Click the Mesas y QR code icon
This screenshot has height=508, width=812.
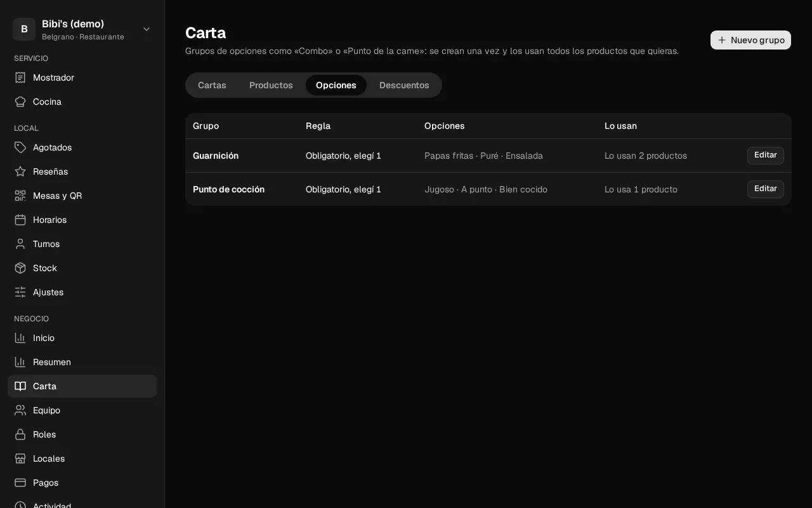click(x=20, y=196)
